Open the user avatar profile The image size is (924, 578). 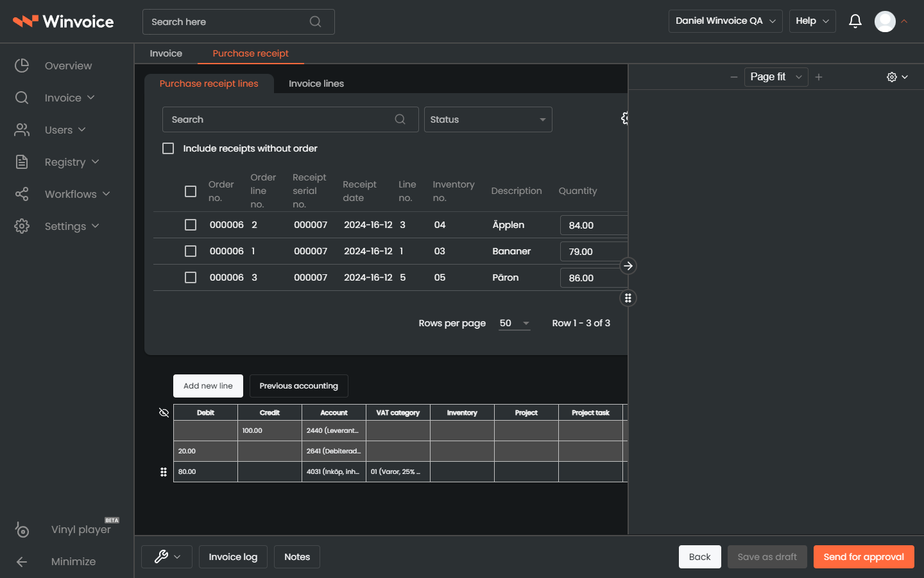pos(885,21)
